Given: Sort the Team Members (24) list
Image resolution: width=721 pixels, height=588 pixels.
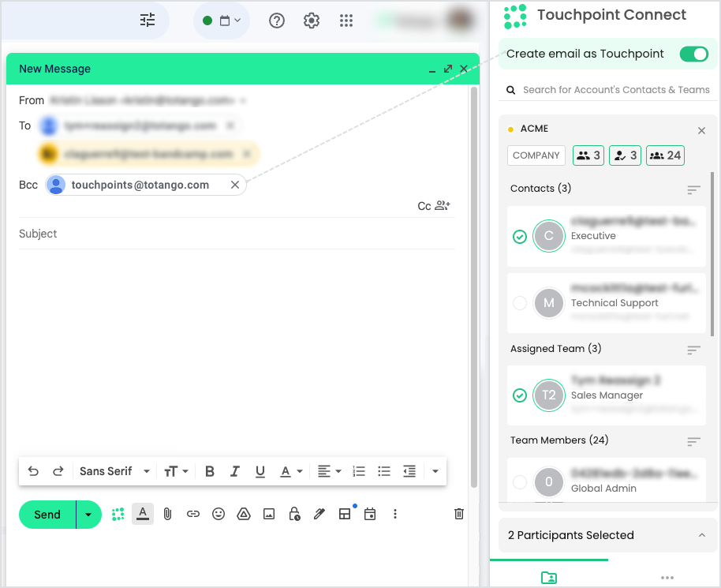Looking at the screenshot, I should [x=694, y=442].
